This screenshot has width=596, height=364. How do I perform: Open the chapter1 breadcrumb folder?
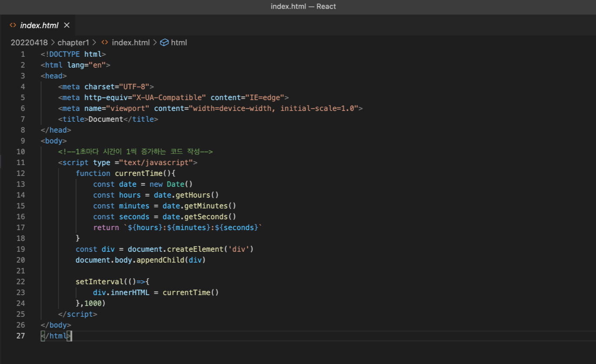coord(73,42)
